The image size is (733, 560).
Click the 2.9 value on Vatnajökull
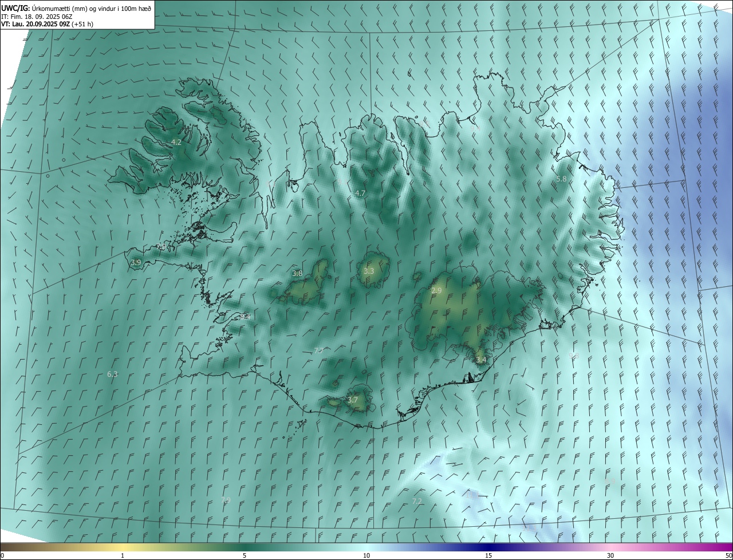436,291
